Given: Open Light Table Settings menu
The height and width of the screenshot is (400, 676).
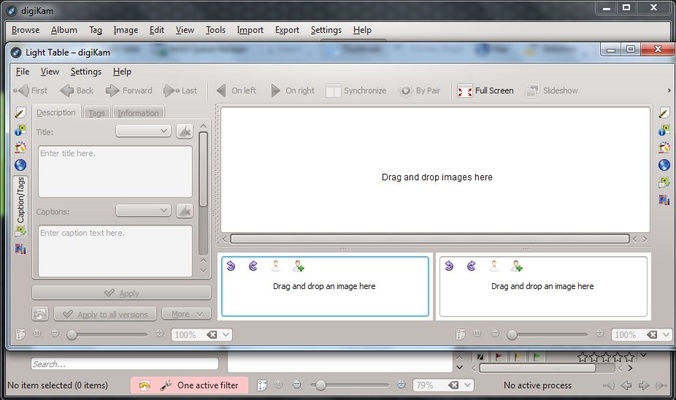Looking at the screenshot, I should pos(86,72).
